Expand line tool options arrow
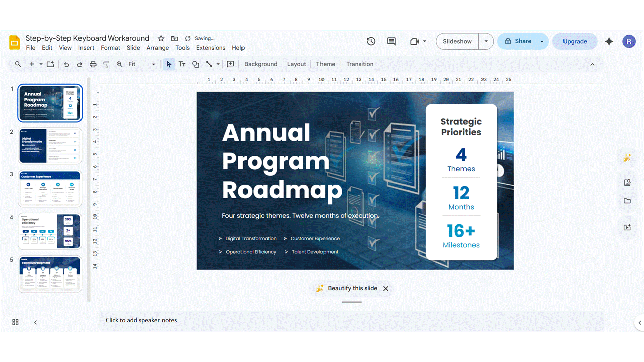Image resolution: width=644 pixels, height=362 pixels. point(218,64)
